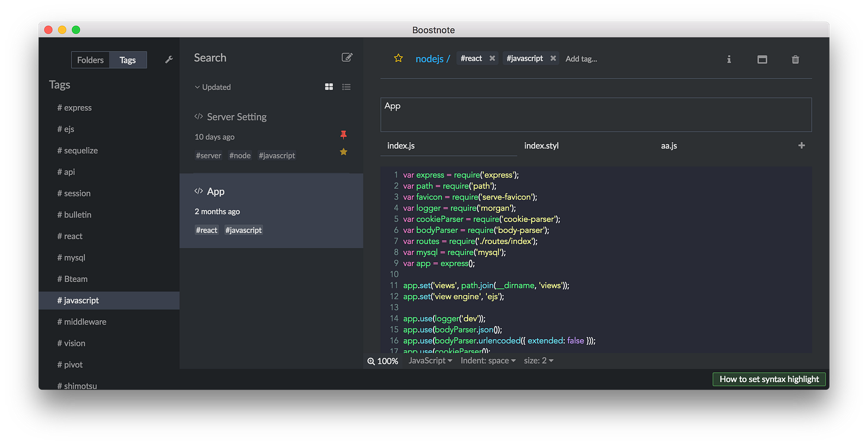Filter notes by react tag in sidebar
Screen dimensions: 868x445
point(109,236)
